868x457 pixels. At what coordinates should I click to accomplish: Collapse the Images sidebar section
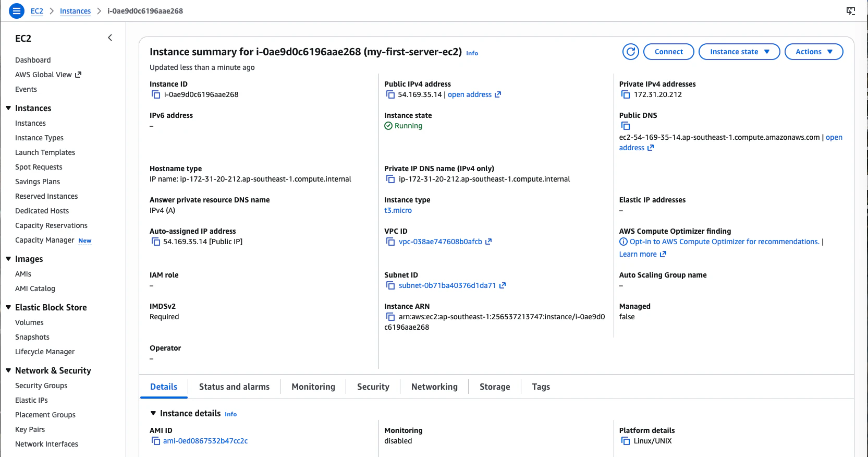pos(8,259)
